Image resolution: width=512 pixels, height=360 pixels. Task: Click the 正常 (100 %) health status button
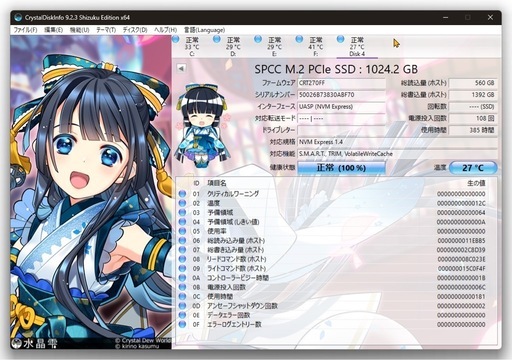pos(341,168)
